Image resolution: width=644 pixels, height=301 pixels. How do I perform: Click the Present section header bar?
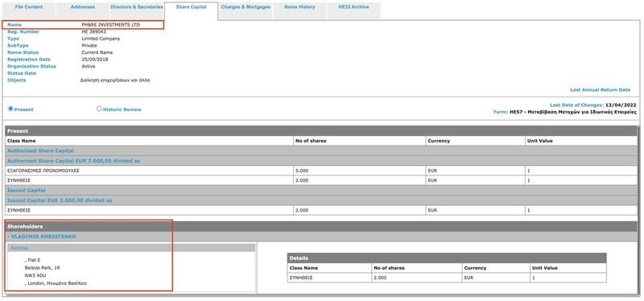coord(321,131)
